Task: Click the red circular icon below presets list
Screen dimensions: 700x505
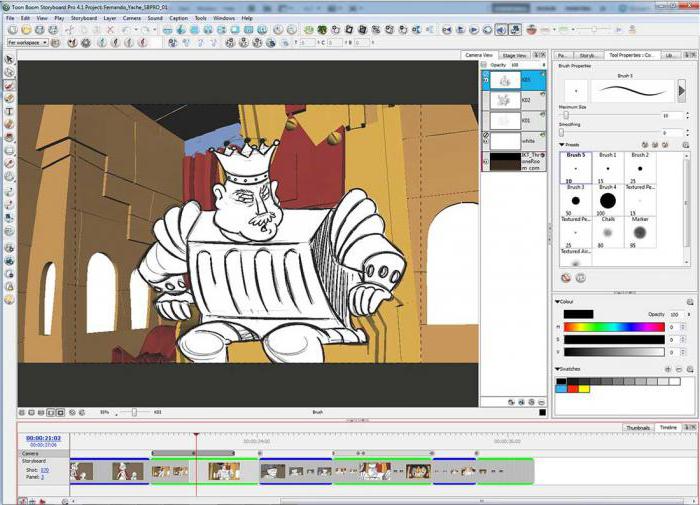Action: pos(566,278)
